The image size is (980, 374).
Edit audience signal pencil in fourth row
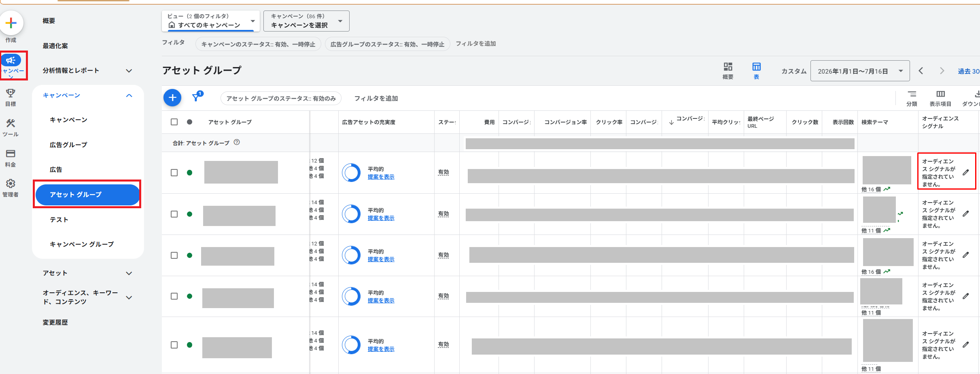click(x=966, y=296)
